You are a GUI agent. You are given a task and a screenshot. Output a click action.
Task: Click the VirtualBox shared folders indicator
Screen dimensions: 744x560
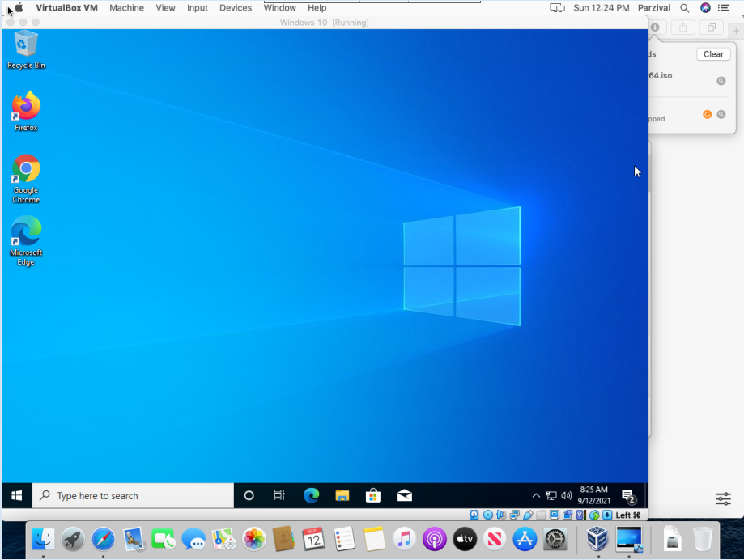coord(541,515)
